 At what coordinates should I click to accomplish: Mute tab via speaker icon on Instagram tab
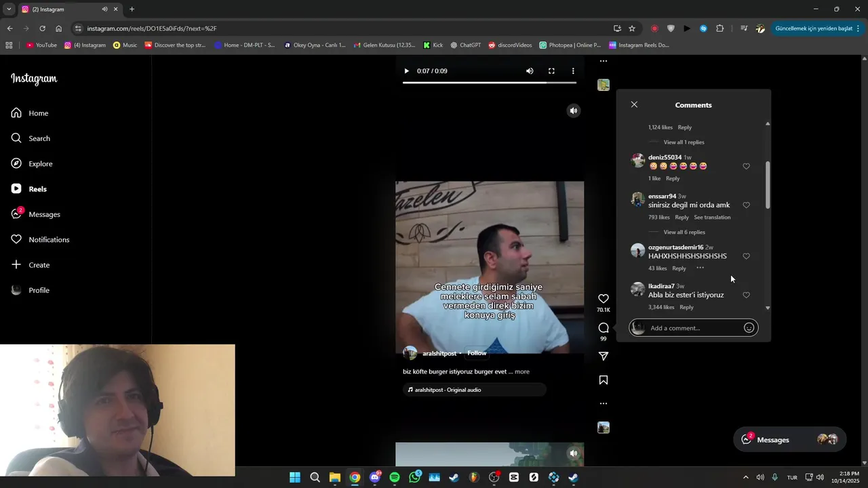104,9
